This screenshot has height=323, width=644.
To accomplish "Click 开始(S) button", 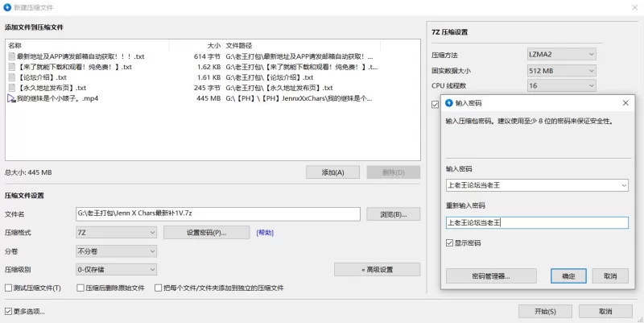I will (545, 311).
